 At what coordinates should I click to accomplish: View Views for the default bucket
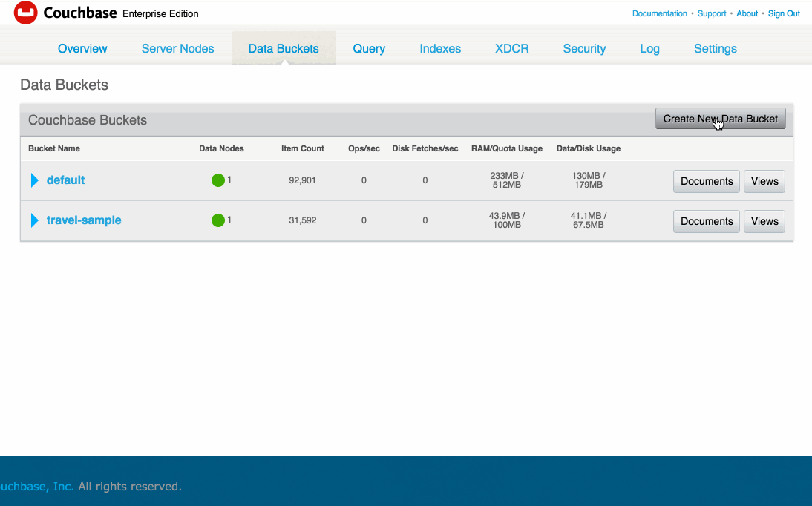click(x=764, y=180)
